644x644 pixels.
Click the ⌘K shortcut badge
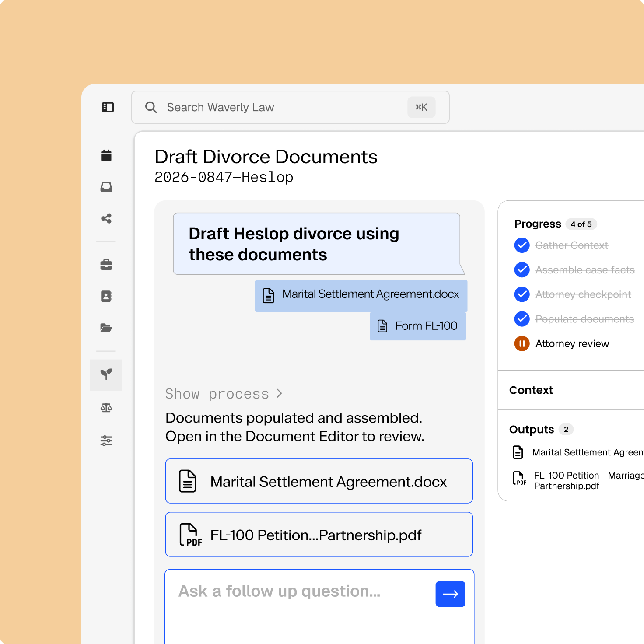421,107
